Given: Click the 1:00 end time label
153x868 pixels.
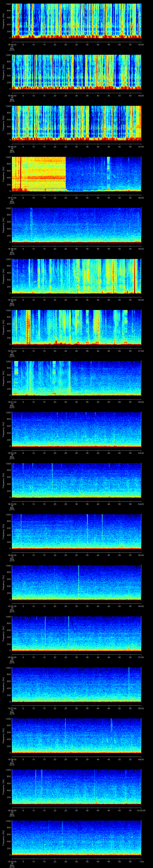Looking at the screenshot, I should tap(141, 861).
